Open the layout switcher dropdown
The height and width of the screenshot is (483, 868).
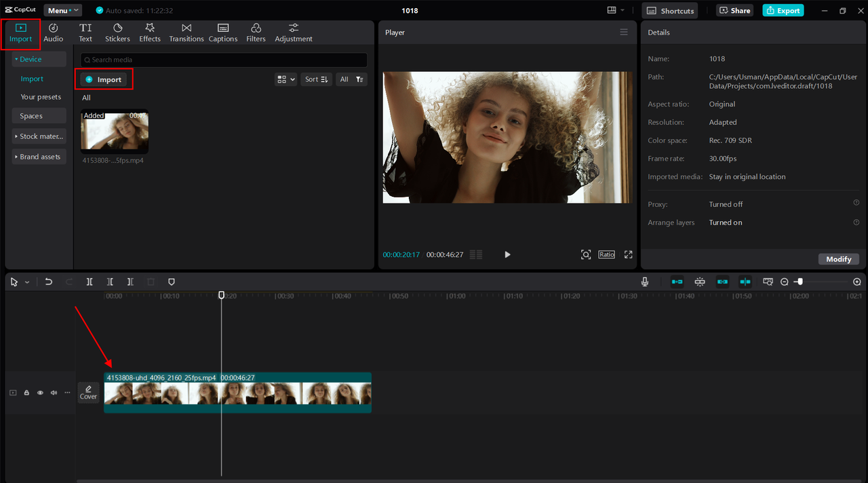click(x=616, y=10)
